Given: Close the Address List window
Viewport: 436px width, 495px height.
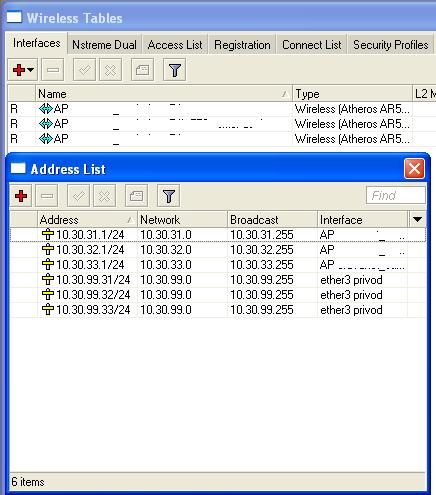Looking at the screenshot, I should tap(414, 169).
